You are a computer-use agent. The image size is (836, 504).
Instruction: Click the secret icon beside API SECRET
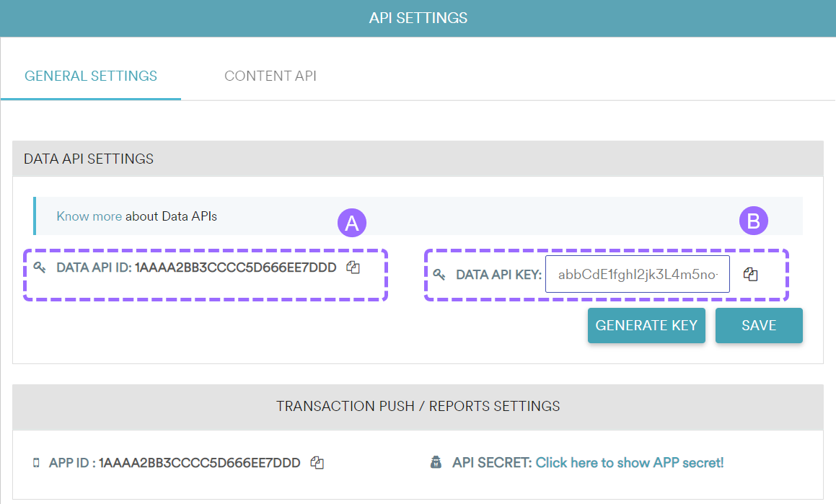436,463
